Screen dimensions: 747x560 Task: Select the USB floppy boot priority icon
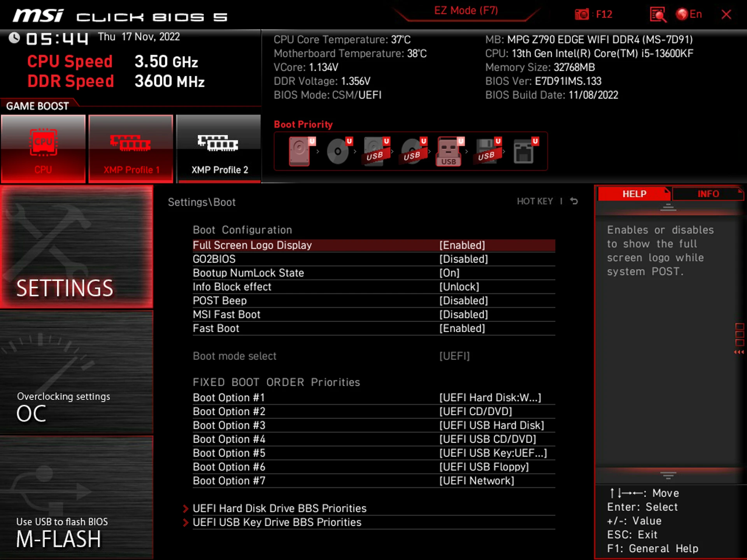488,151
